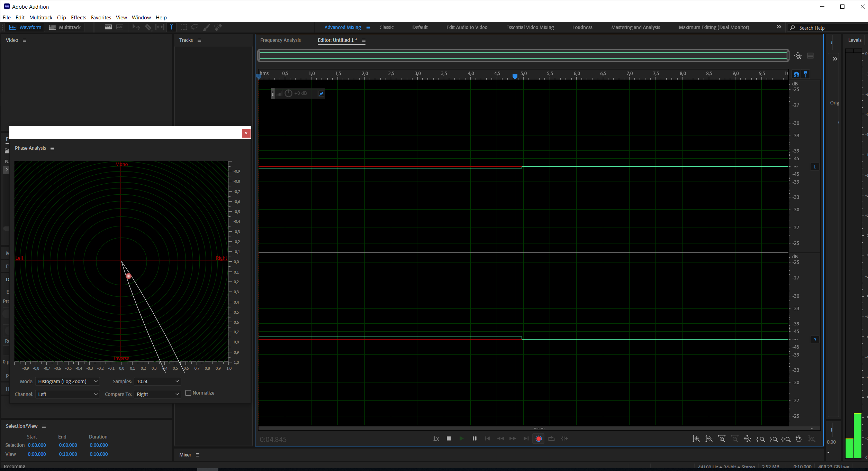Click the red Record button
The height and width of the screenshot is (471, 868).
(539, 438)
